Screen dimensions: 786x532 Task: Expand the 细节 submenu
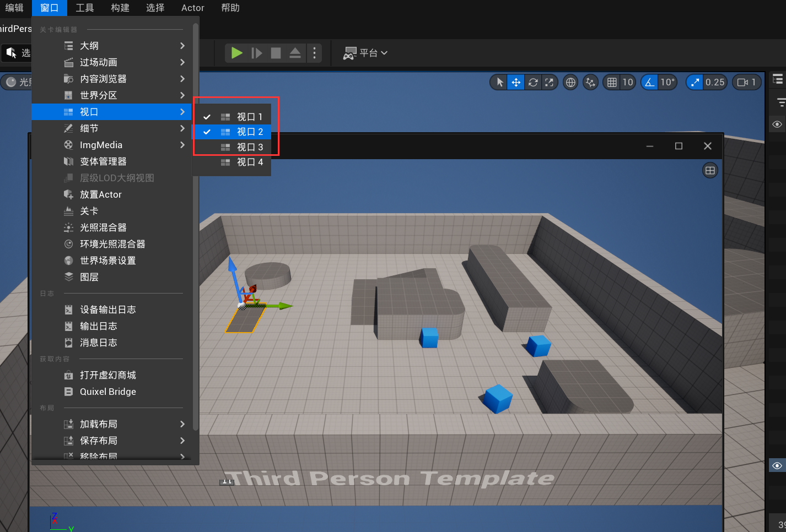[112, 128]
